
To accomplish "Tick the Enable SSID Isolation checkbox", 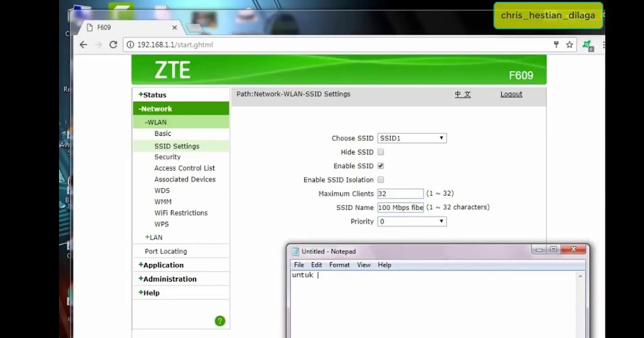I will [380, 180].
